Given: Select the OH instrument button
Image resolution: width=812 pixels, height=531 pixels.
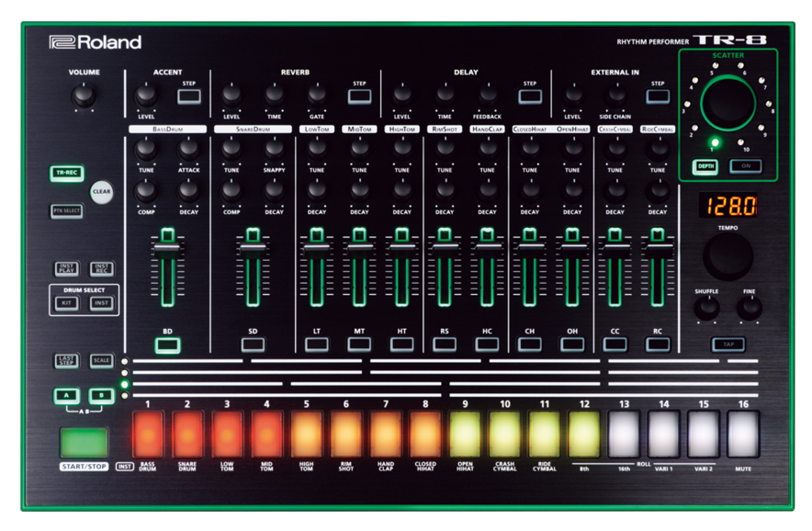Looking at the screenshot, I should (572, 345).
